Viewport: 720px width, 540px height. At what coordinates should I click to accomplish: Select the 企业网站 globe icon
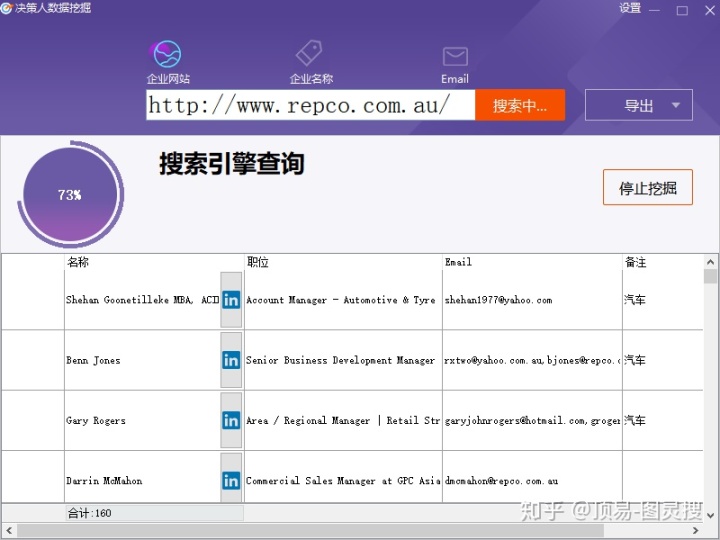[x=167, y=54]
